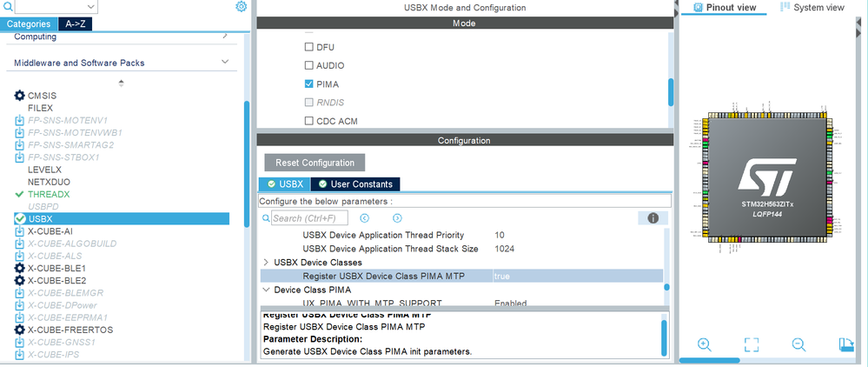868x367 pixels.
Task: Open the User Constants tab
Action: click(355, 184)
